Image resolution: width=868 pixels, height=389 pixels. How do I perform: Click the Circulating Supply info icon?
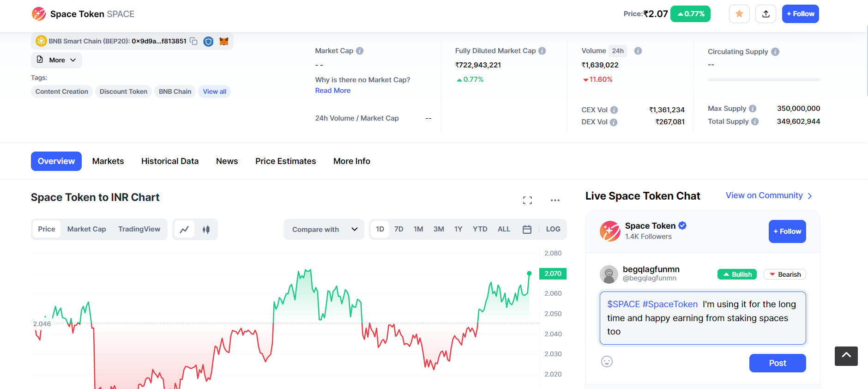click(x=775, y=52)
